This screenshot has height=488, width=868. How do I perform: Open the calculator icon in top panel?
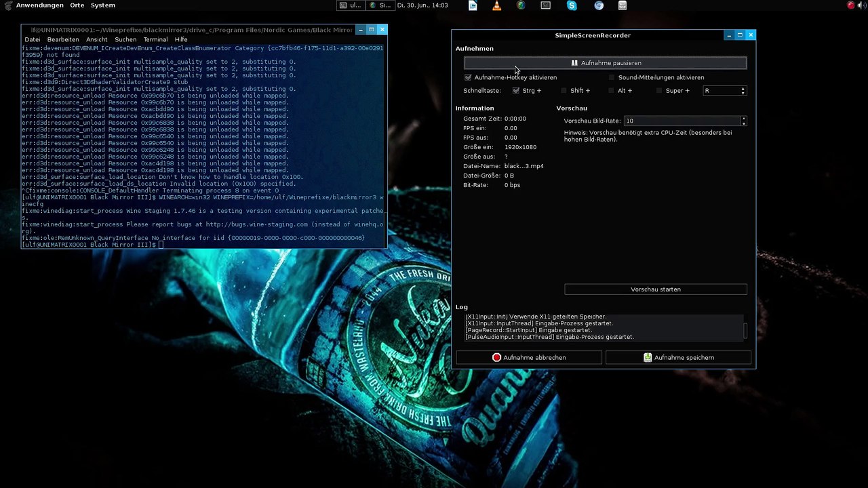(623, 5)
